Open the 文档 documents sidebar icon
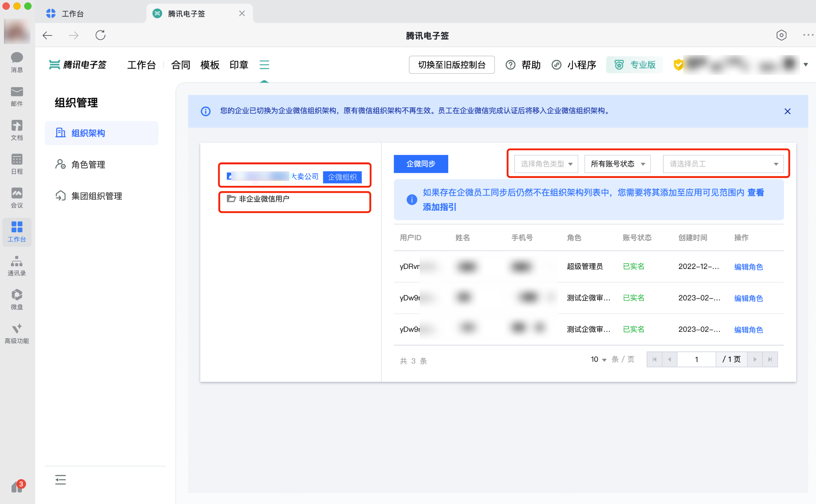Viewport: 816px width, 504px height. 17,130
